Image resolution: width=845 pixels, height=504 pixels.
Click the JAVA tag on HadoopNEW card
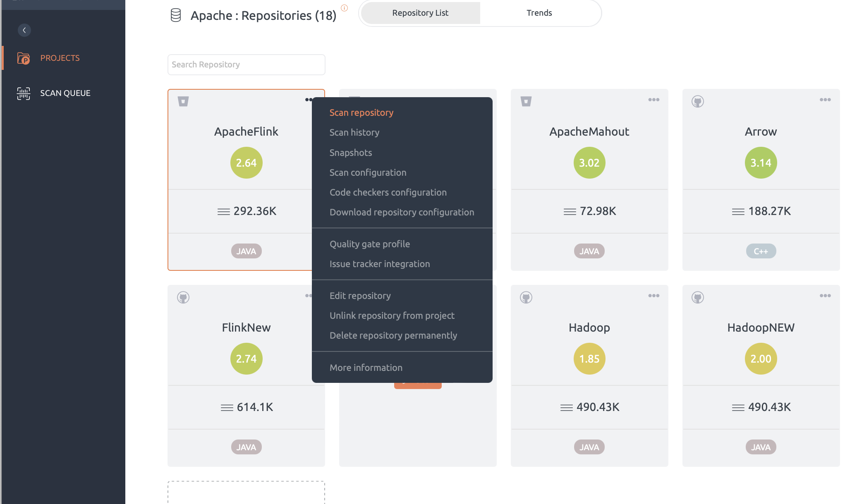(761, 447)
